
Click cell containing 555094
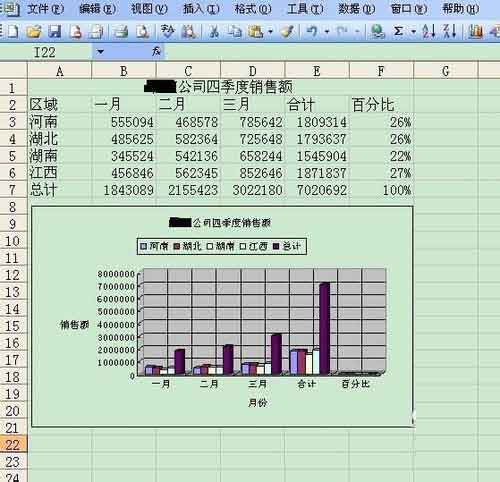click(124, 122)
